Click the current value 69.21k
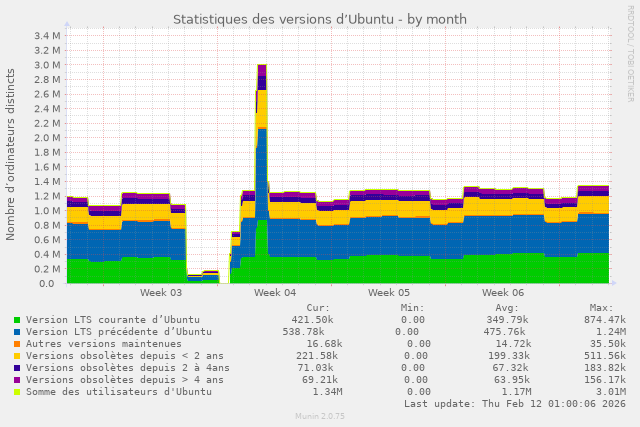Screen dimensions: 640x427 click(x=320, y=380)
